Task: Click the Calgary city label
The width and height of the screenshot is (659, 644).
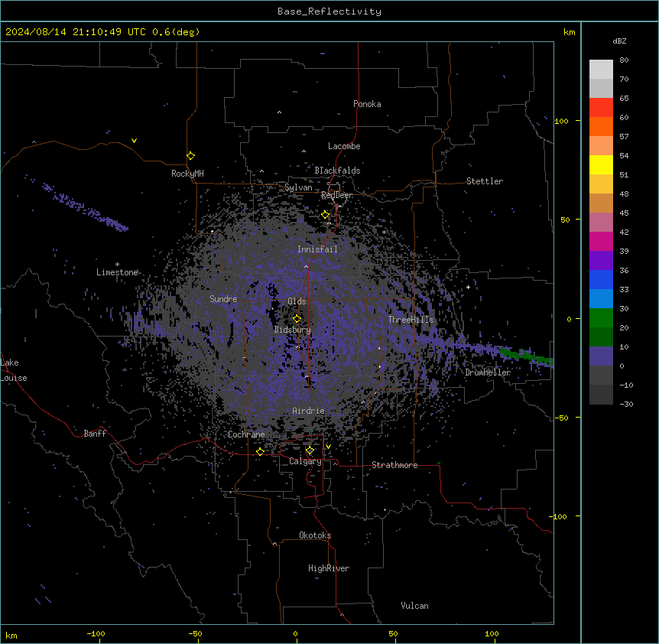Action: [x=306, y=461]
